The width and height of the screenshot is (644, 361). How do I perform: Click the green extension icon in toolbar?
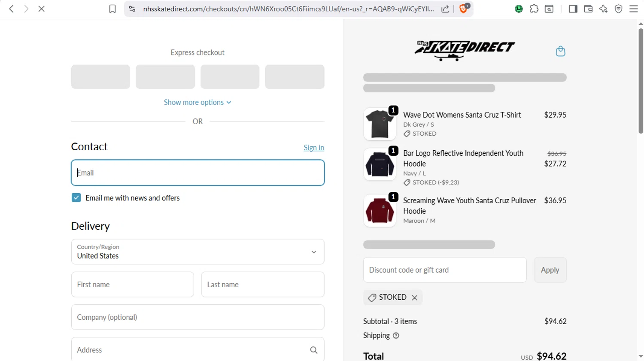[519, 9]
